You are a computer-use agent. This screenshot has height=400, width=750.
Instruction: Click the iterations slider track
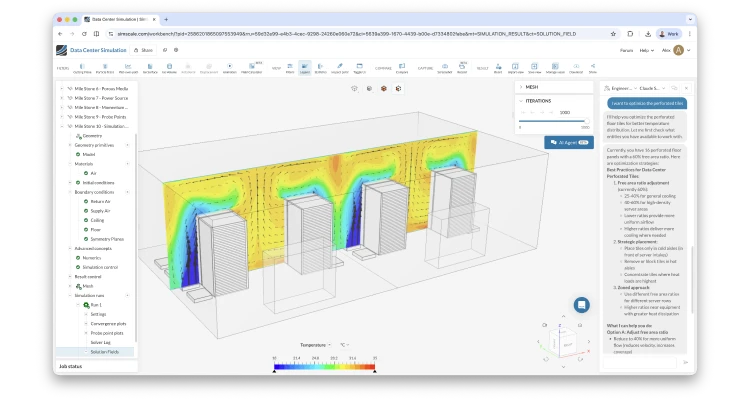pyautogui.click(x=552, y=121)
